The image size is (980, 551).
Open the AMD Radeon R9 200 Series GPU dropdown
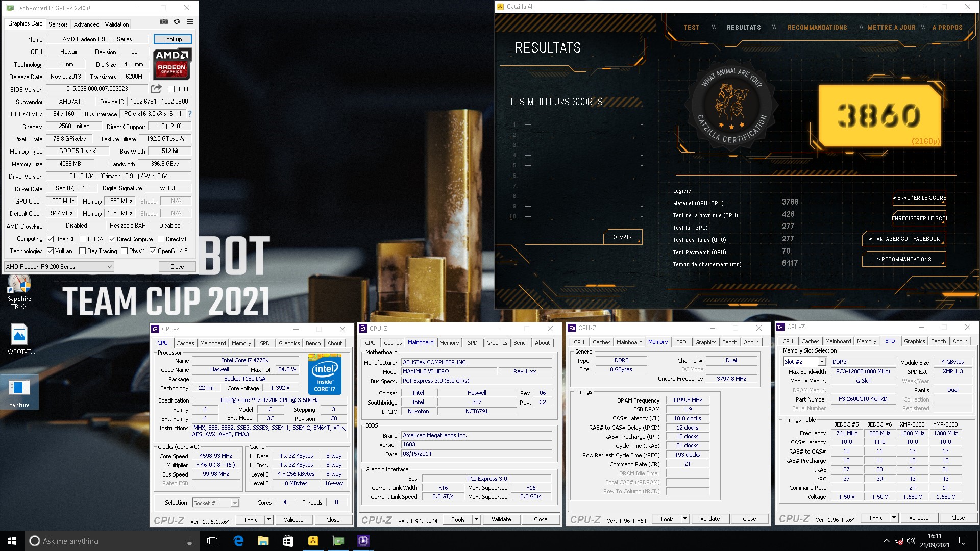click(59, 267)
